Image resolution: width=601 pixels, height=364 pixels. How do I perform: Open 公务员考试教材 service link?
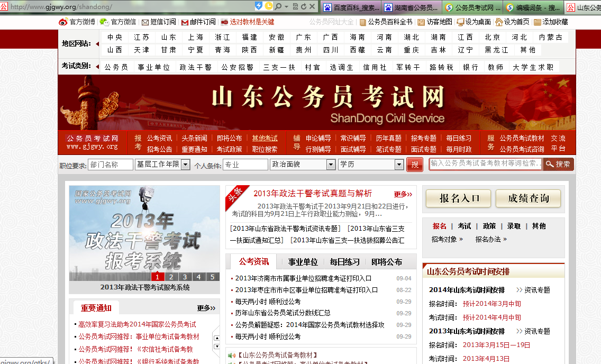point(522,138)
